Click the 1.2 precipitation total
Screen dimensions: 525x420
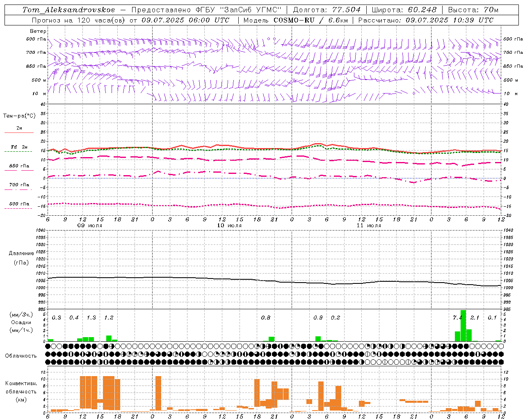tap(109, 318)
